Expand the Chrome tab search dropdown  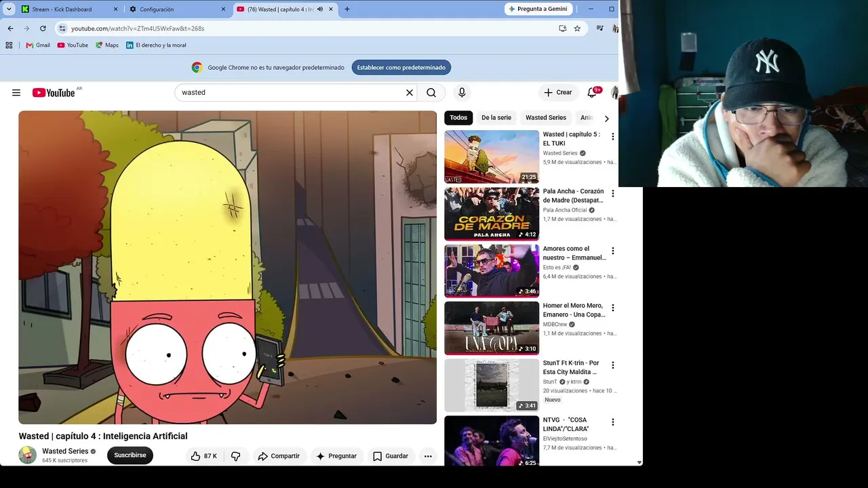[x=9, y=9]
